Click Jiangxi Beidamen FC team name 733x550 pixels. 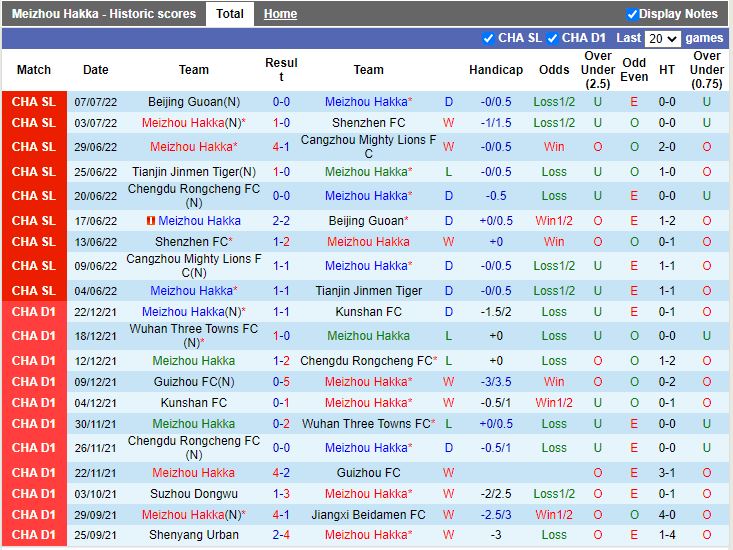pos(368,515)
